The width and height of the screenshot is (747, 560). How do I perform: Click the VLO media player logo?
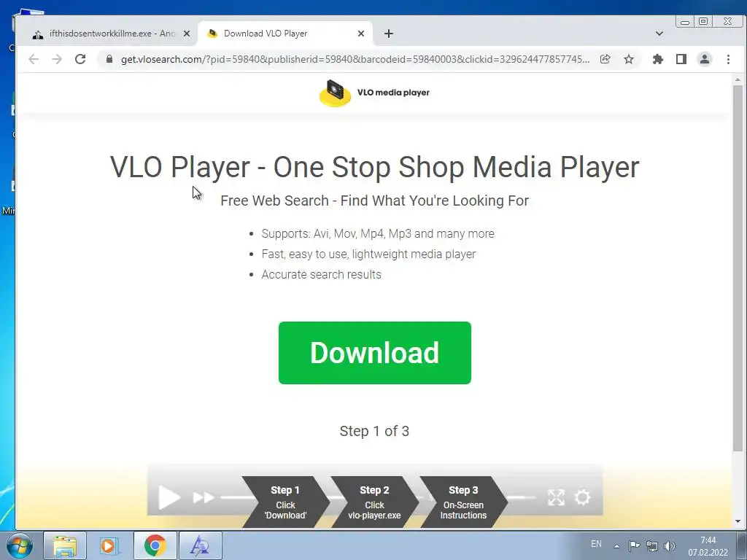[374, 93]
